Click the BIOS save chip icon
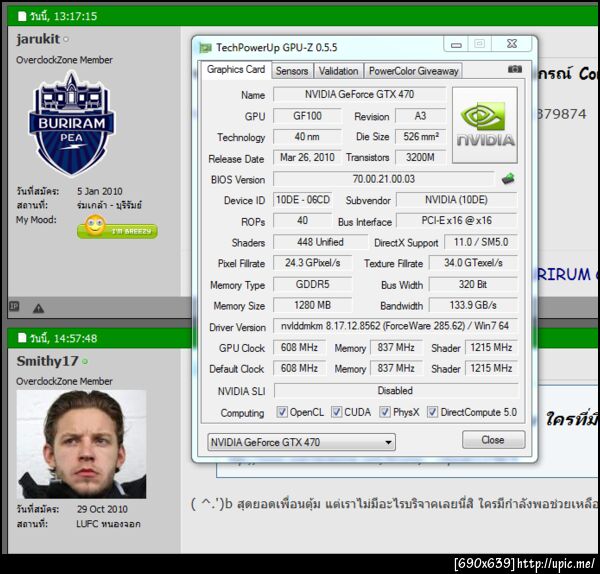The height and width of the screenshot is (574, 600). pos(508,179)
